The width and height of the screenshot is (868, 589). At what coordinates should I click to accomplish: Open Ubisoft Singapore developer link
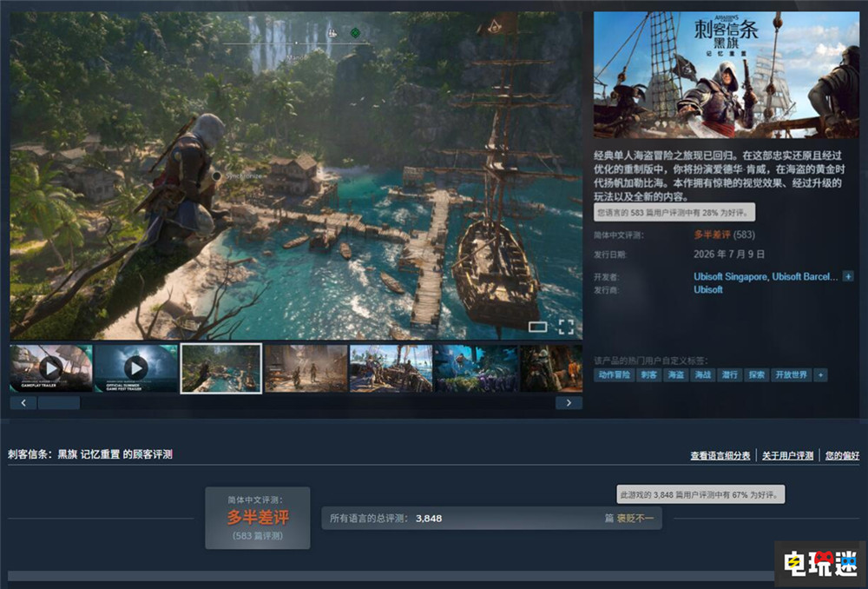tap(730, 276)
